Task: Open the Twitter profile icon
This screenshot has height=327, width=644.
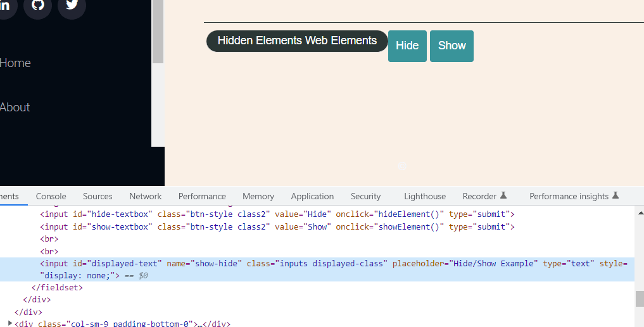Action: (x=72, y=6)
